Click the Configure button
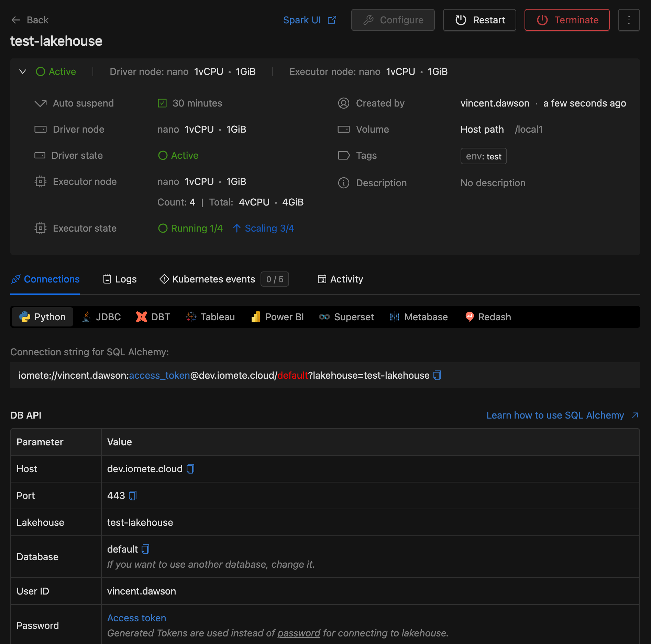The height and width of the screenshot is (644, 651). (x=393, y=20)
